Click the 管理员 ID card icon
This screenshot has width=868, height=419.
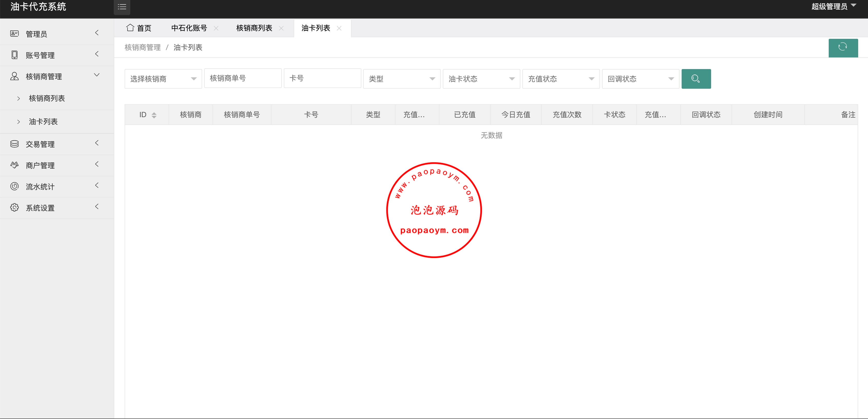(14, 33)
